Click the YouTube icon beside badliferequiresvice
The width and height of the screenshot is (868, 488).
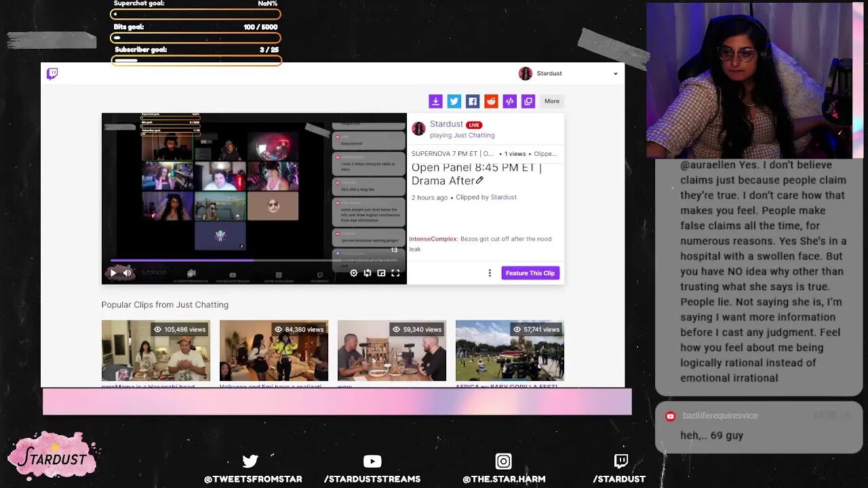click(x=671, y=416)
